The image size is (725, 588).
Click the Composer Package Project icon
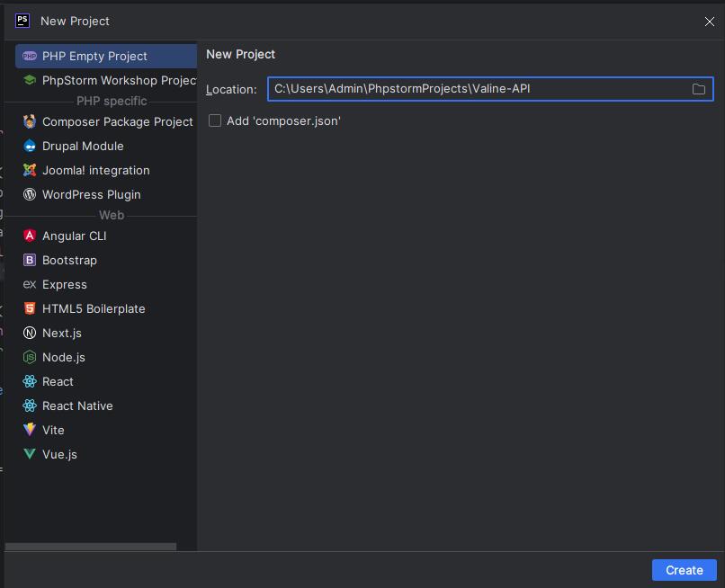click(x=30, y=121)
